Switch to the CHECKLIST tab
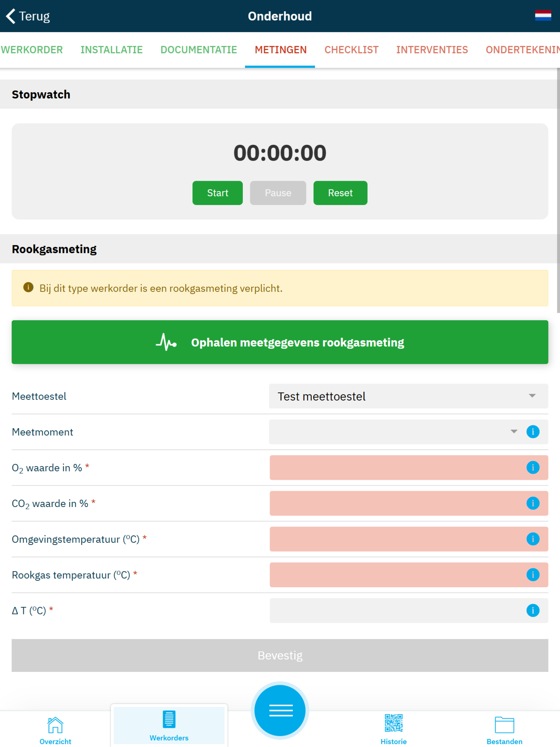The width and height of the screenshot is (560, 747). click(351, 50)
